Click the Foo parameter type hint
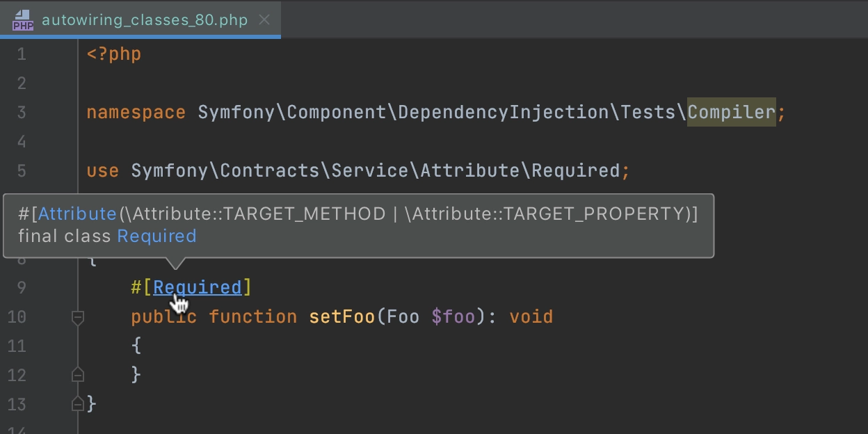The height and width of the screenshot is (434, 868). [x=403, y=317]
